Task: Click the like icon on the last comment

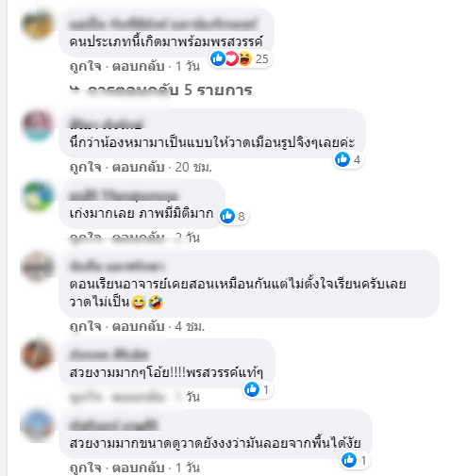Action: click(349, 460)
